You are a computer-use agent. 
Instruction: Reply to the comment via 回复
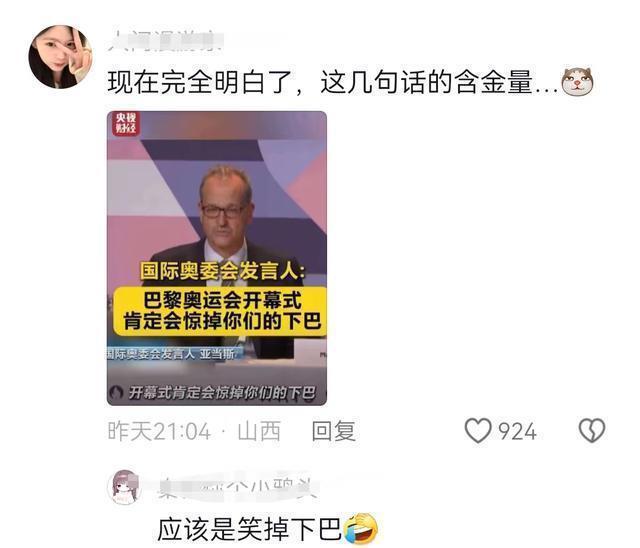333,431
